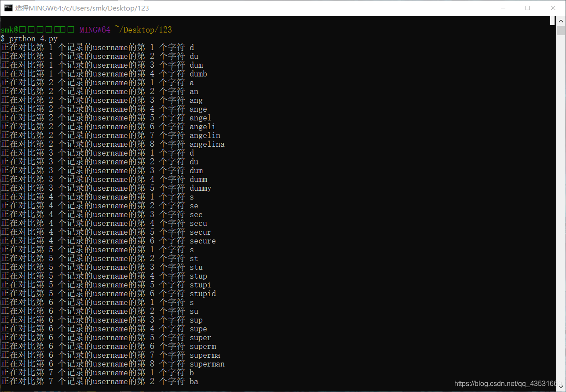This screenshot has height=392, width=566.
Task: Click record 2 first character line 'a'
Action: pos(97,83)
